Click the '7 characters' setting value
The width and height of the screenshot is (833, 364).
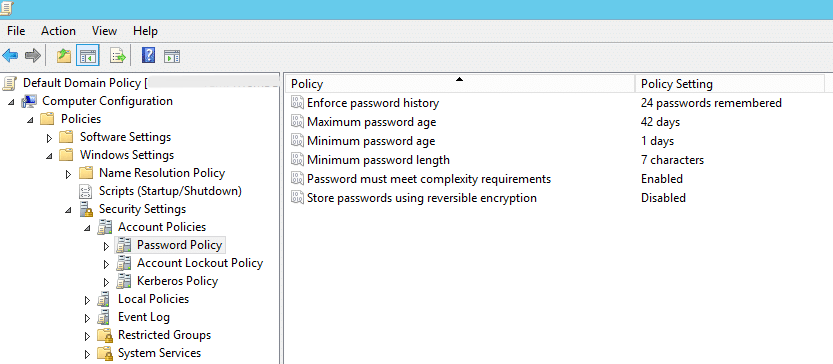pyautogui.click(x=672, y=160)
